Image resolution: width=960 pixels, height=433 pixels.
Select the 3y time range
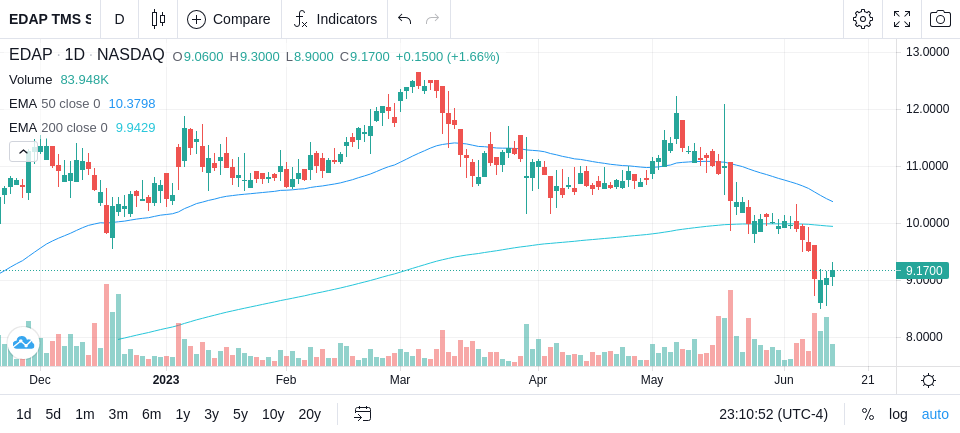[211, 415]
